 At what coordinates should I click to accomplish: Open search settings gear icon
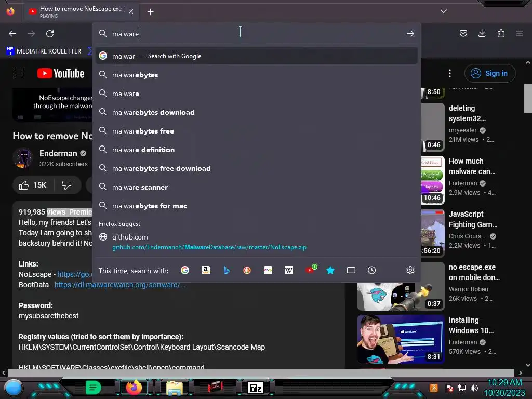[410, 270]
